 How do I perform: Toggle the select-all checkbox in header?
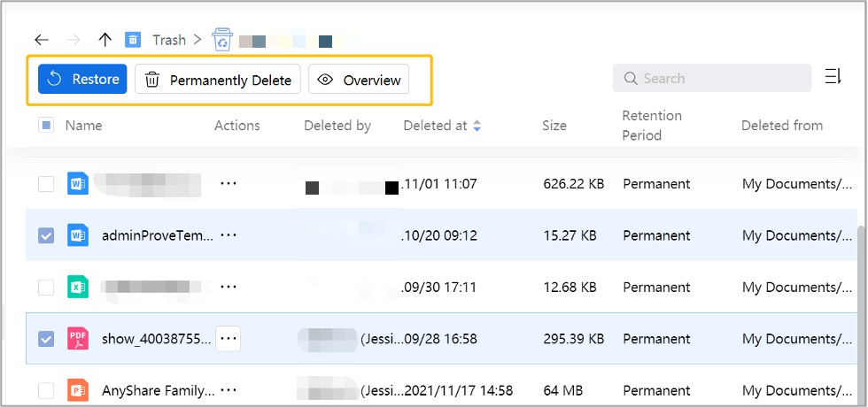46,126
